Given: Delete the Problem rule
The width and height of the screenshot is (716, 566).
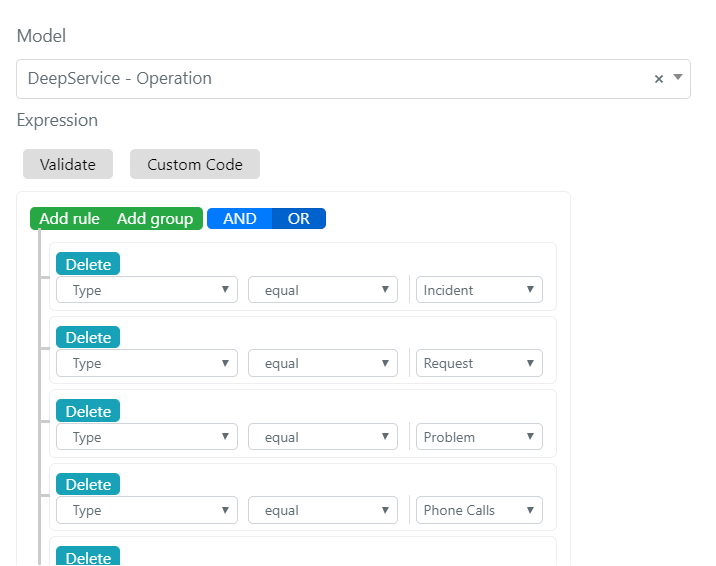Looking at the screenshot, I should coord(88,411).
